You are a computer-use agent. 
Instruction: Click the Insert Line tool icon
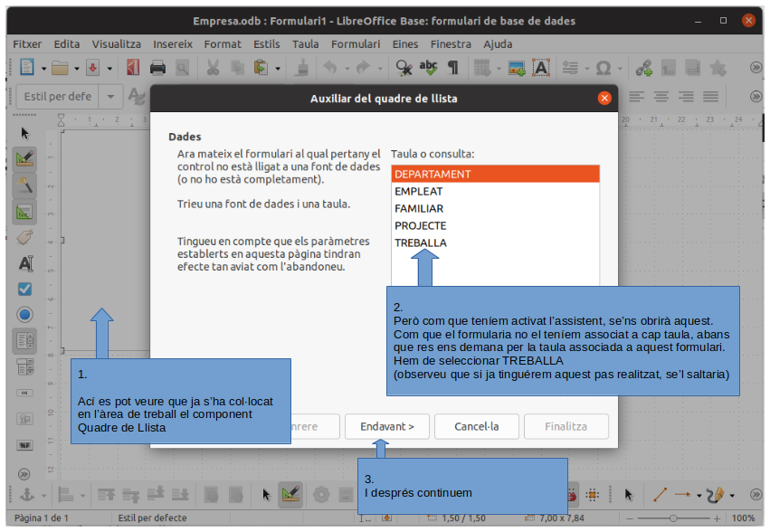660,495
